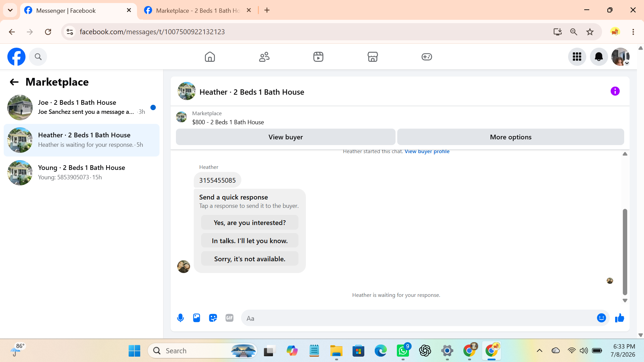The image size is (644, 362).
Task: Send a thumbs-up like
Action: [619, 318]
